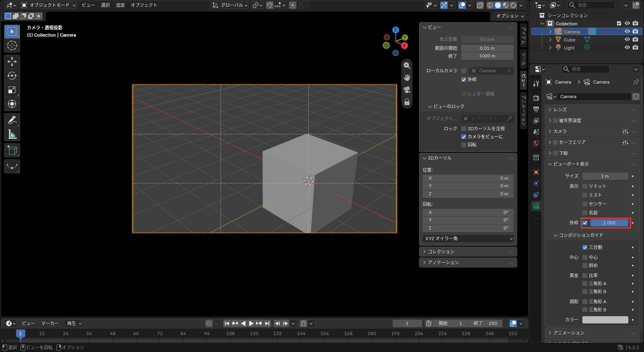This screenshot has width=644, height=352.
Task: Click the viewport zoom magnifier icon
Action: click(407, 66)
